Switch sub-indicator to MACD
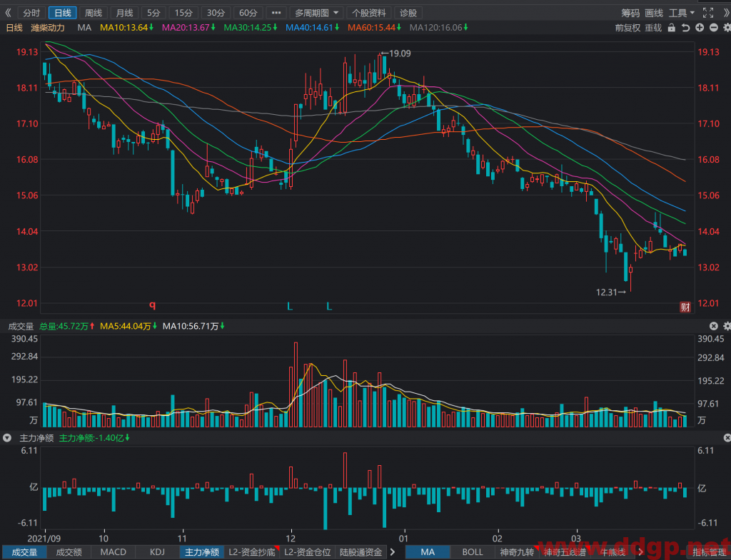The width and height of the screenshot is (731, 560). pyautogui.click(x=114, y=552)
